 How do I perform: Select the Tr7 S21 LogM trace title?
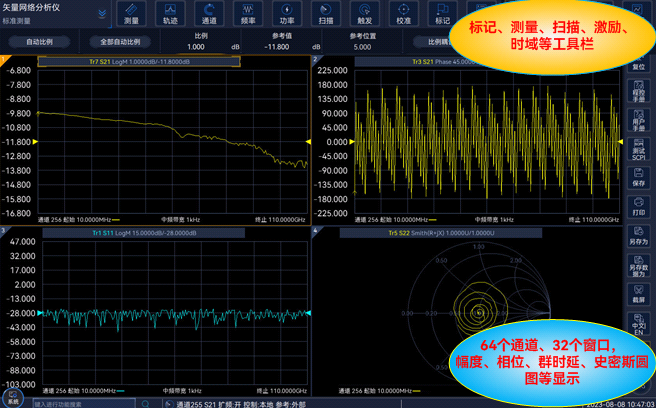(x=138, y=61)
